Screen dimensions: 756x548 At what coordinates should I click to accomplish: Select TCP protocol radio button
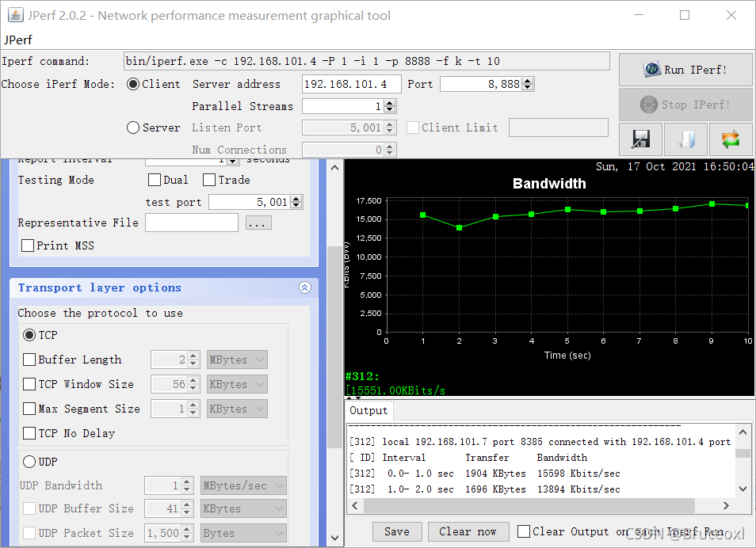pyautogui.click(x=29, y=335)
